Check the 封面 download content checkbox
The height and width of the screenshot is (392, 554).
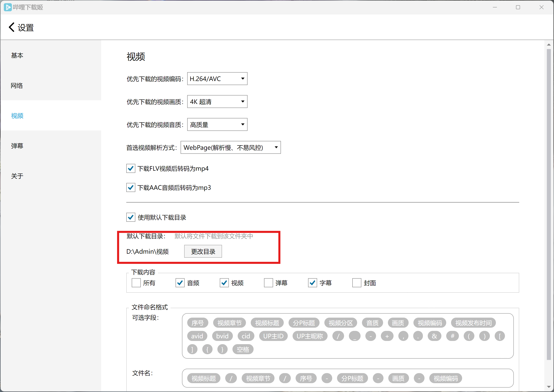[x=357, y=283]
